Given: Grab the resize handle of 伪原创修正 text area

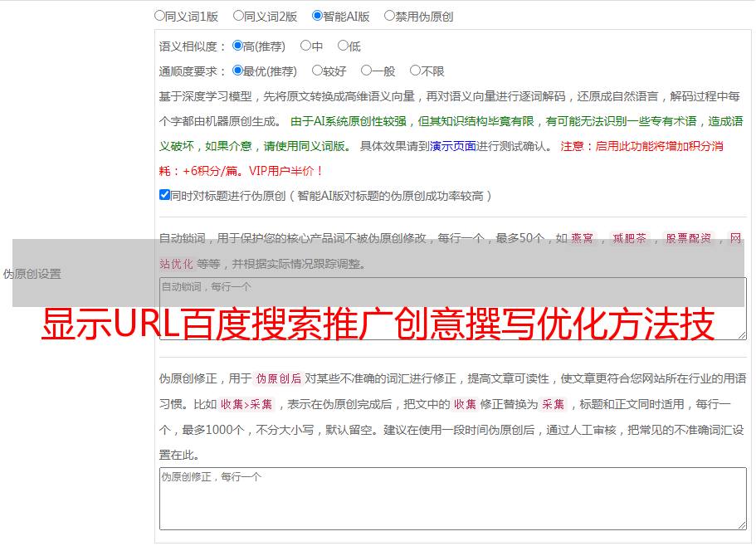Looking at the screenshot, I should 742,525.
